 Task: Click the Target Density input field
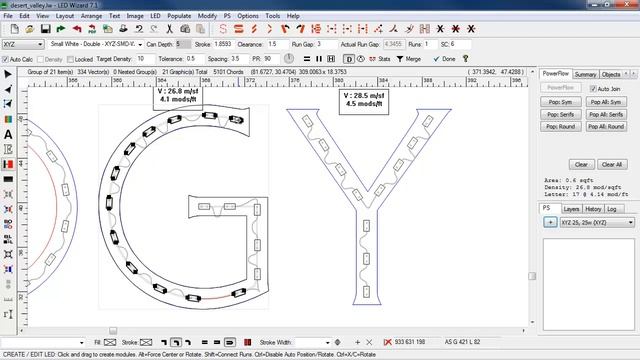(145, 59)
